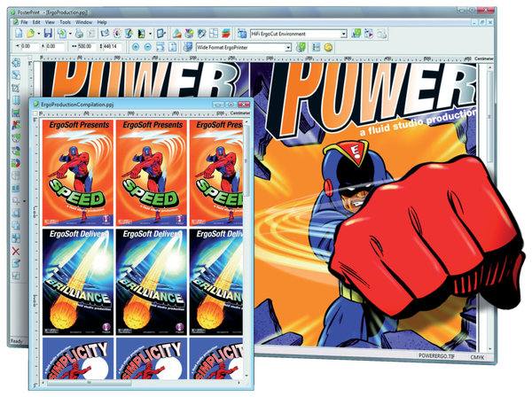Screen dimensions: 532x397
Task: Click the red X delete icon in left sidebar
Action: tap(15, 251)
